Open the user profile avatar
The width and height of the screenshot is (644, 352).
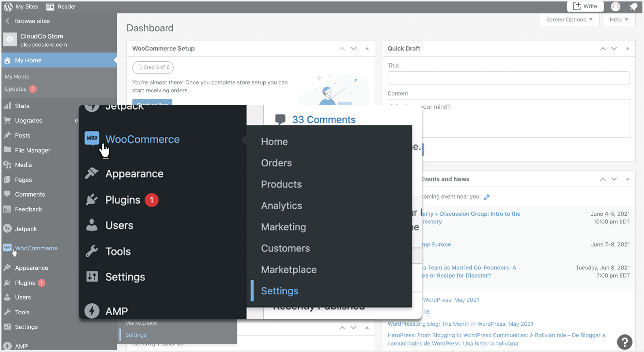click(616, 6)
